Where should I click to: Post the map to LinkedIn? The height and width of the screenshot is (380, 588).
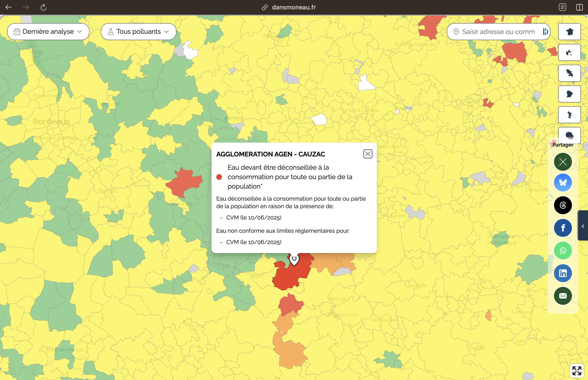563,273
